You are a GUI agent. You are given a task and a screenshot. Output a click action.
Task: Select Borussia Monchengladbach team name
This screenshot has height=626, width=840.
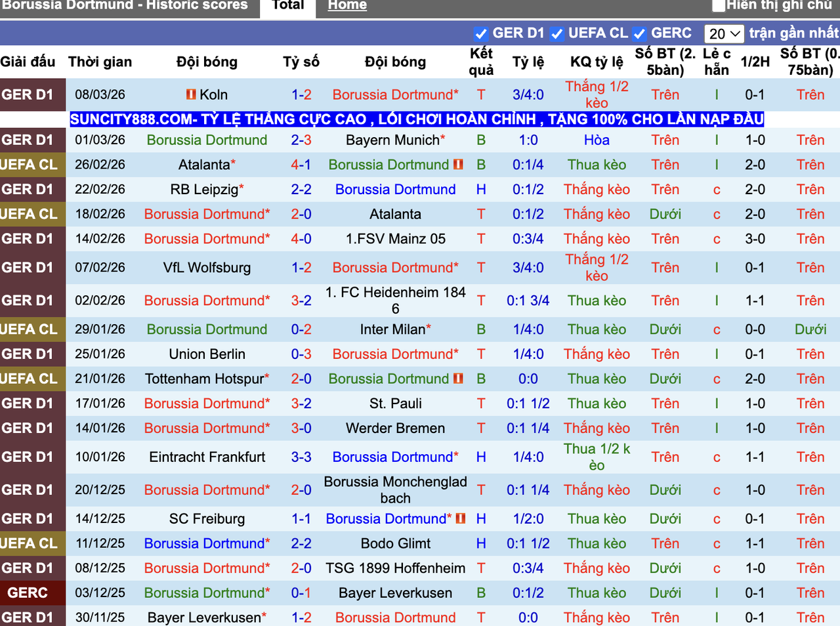tap(396, 490)
